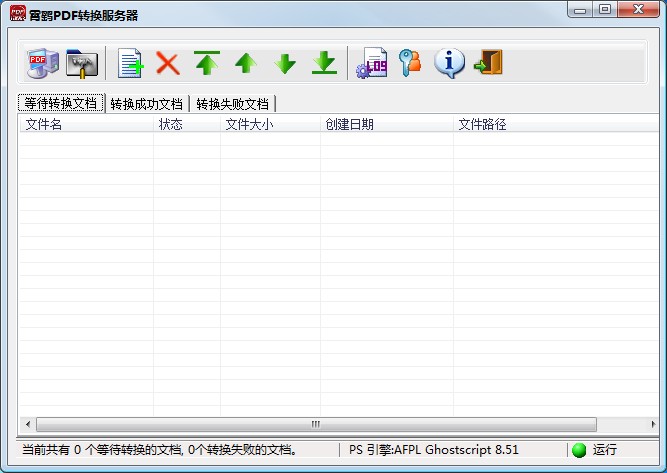Open registration via key and user icon
The height and width of the screenshot is (473, 667).
pos(410,63)
